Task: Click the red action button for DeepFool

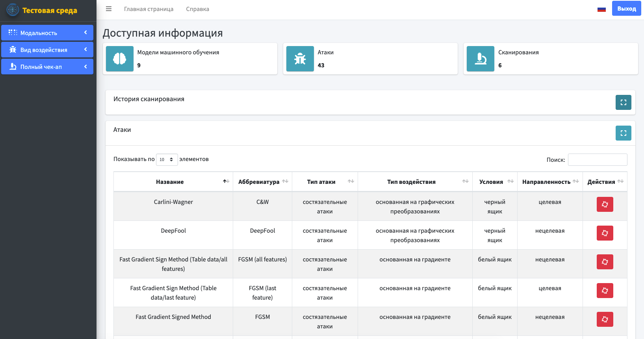Action: (605, 233)
